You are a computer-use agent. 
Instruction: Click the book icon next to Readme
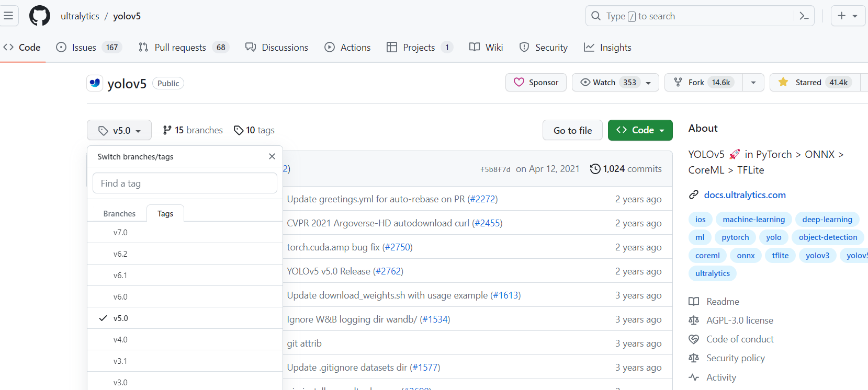pyautogui.click(x=694, y=302)
